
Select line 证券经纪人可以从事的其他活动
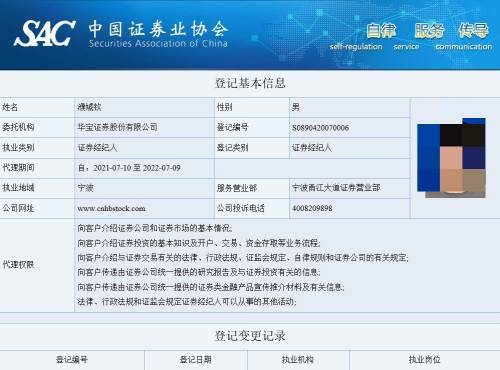[187, 302]
